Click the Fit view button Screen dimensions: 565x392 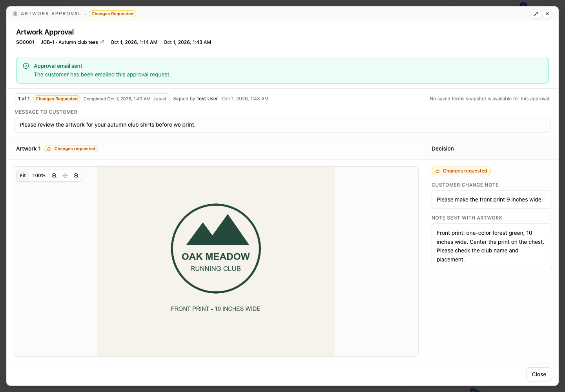[23, 176]
